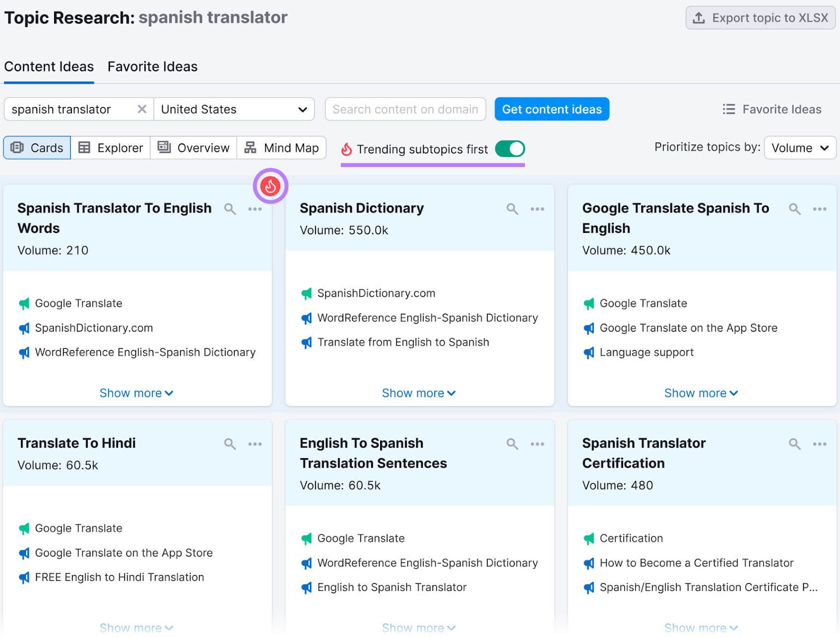Open more options on Spanish Translator Certification card
The image size is (840, 637).
coord(819,444)
